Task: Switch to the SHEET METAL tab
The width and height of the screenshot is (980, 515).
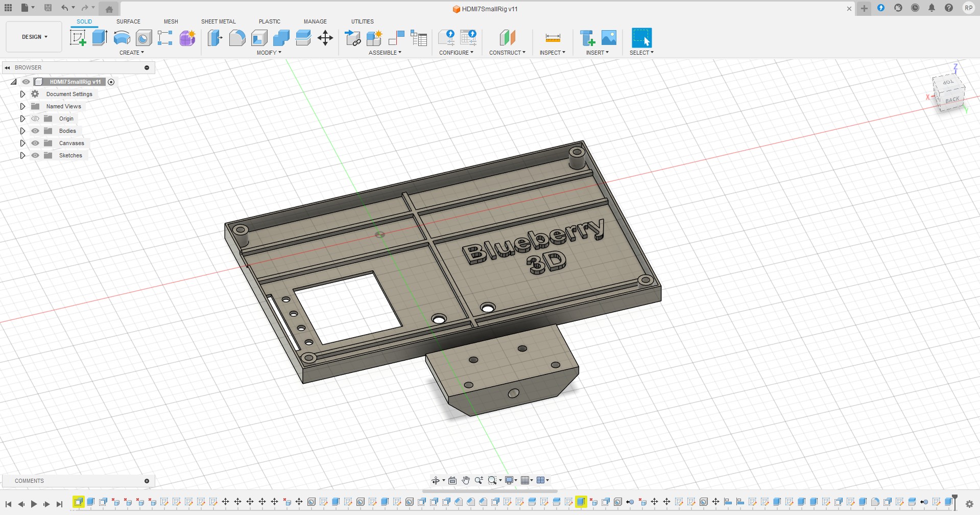Action: pos(219,21)
